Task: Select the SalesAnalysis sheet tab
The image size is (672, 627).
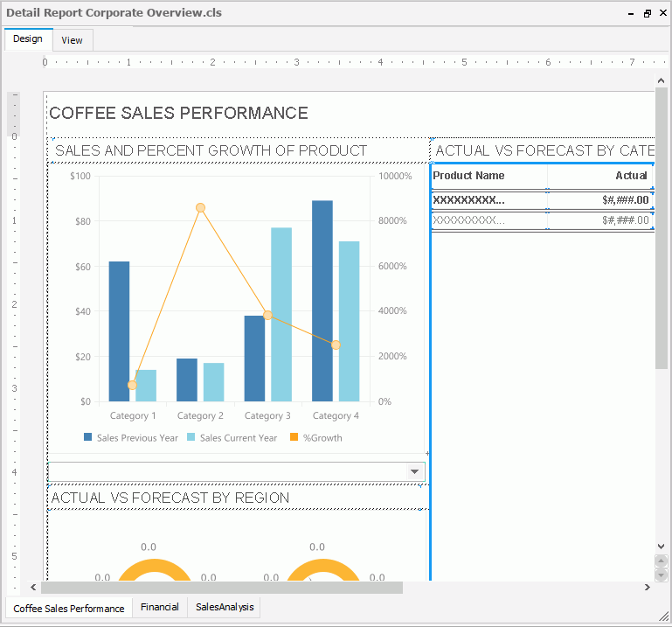Action: click(x=222, y=607)
